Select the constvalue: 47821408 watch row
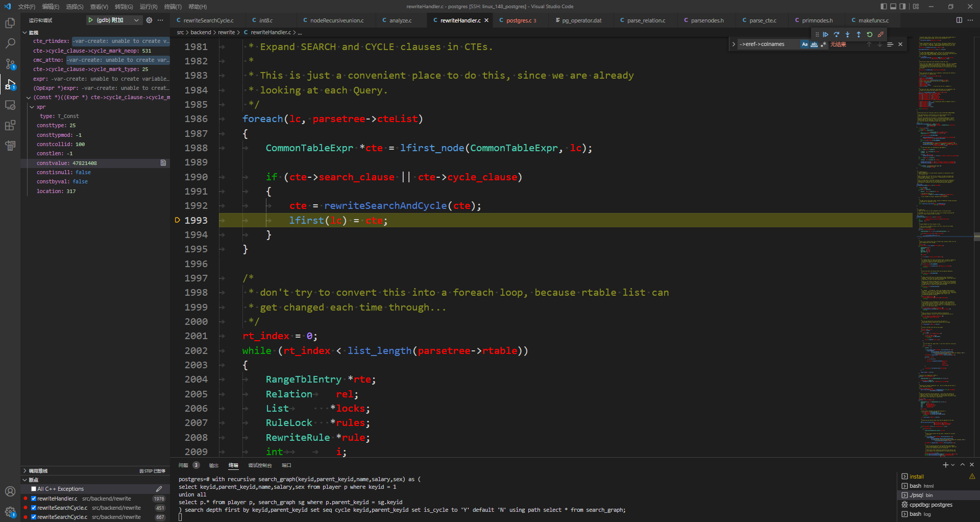Image resolution: width=980 pixels, height=522 pixels. pyautogui.click(x=95, y=163)
